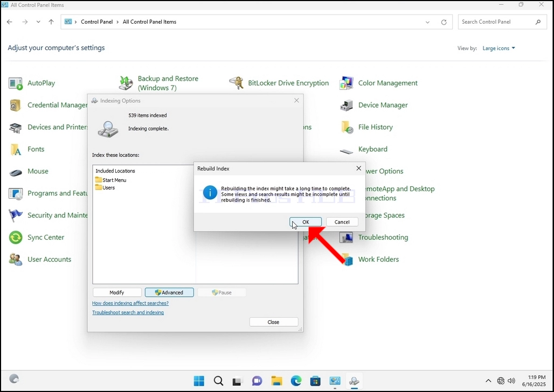Open Mouse icon in Control Panel

(x=15, y=172)
